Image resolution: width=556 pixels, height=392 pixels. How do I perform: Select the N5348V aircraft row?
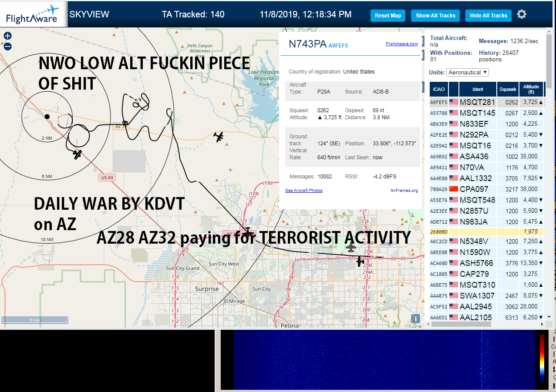(487, 241)
